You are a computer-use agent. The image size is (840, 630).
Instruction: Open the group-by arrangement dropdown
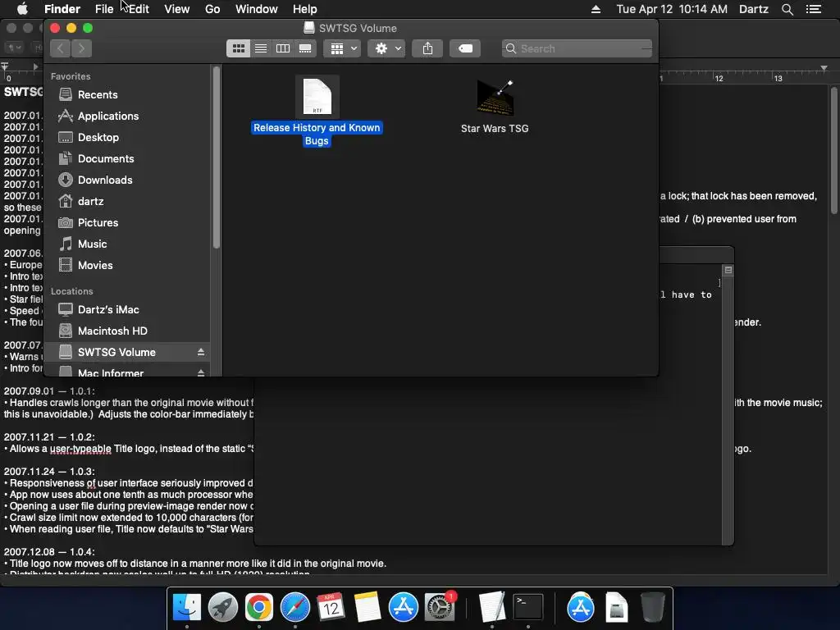point(342,48)
